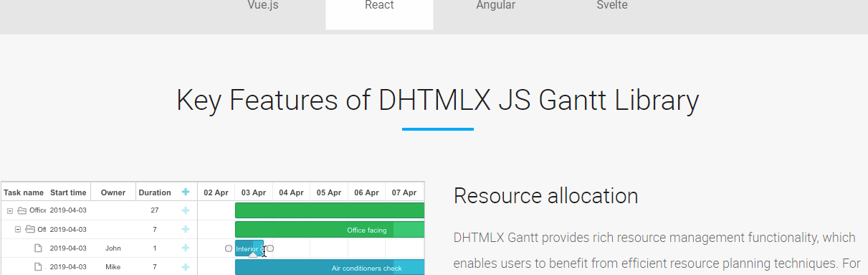Click the right link circle of Interior task bar
This screenshot has height=275, width=868.
point(270,248)
